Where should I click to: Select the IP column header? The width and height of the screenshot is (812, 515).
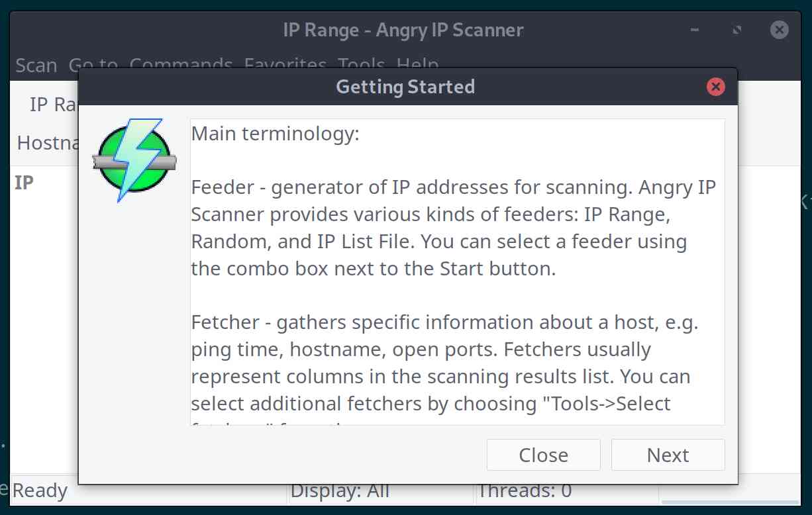25,183
